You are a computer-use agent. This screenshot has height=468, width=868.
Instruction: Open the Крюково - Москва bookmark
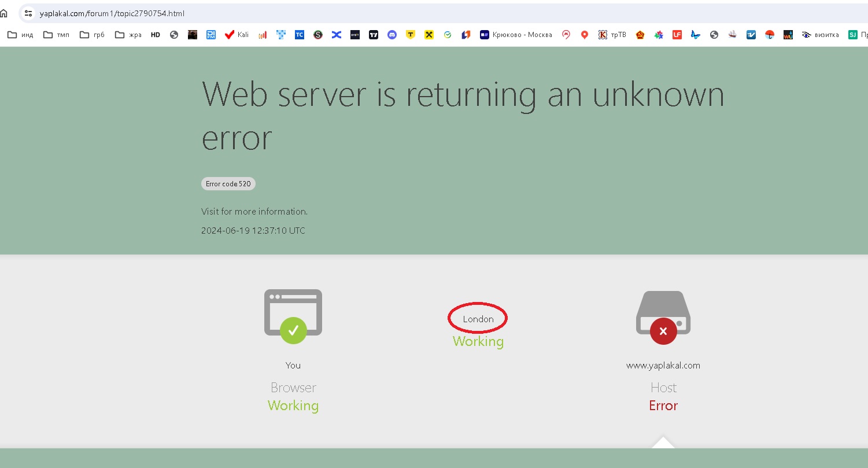516,35
